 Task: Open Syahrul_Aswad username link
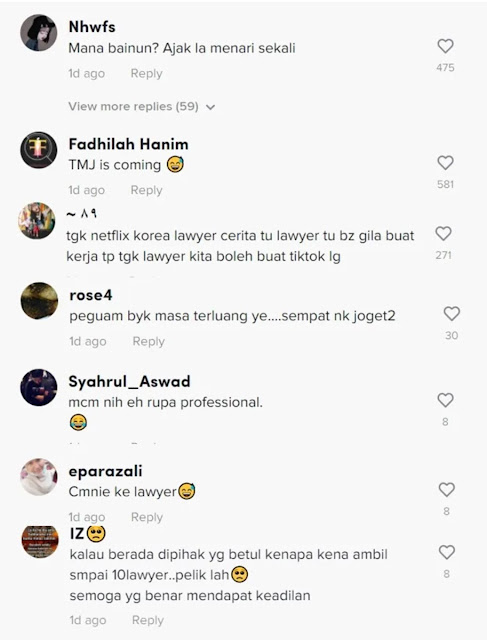129,381
